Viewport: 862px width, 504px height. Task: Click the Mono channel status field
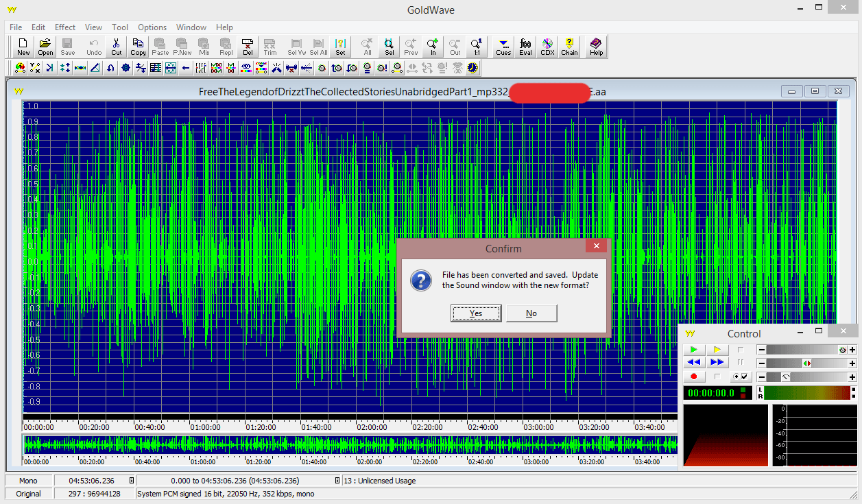click(28, 481)
